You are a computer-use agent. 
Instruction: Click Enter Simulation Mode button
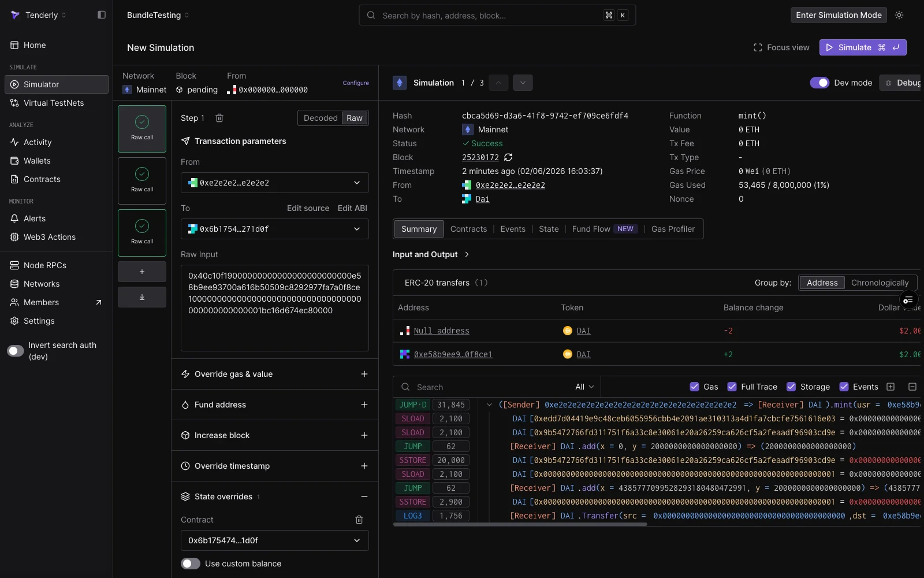click(x=839, y=15)
